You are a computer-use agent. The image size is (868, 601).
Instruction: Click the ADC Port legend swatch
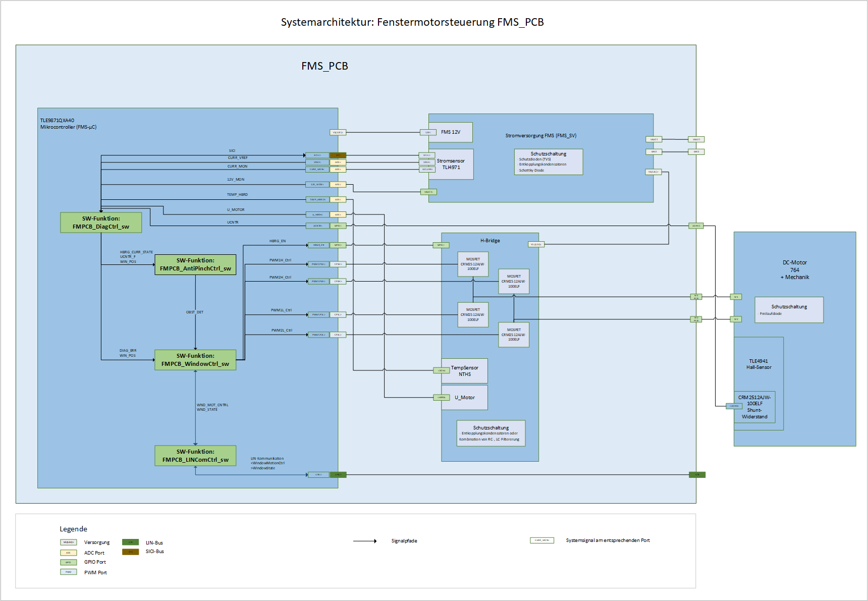(68, 553)
